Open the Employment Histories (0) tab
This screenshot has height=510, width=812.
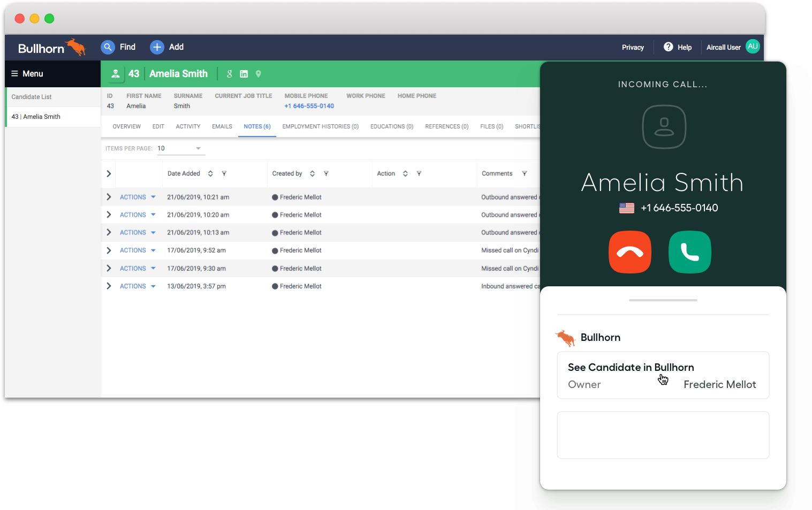[x=320, y=126]
